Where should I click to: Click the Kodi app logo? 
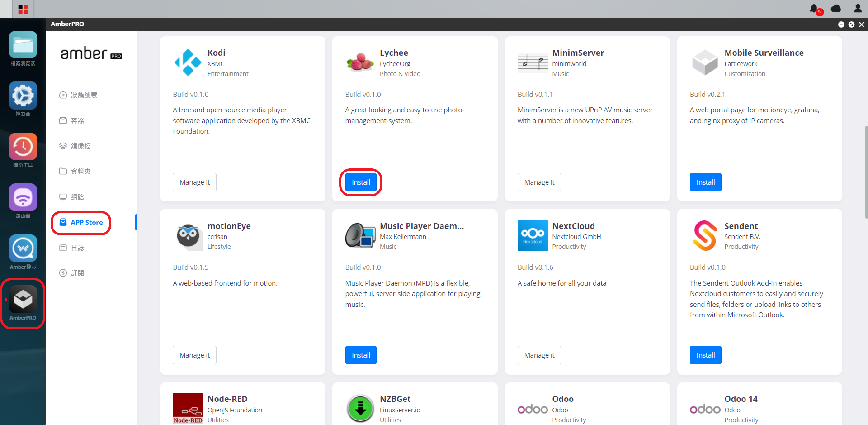188,62
